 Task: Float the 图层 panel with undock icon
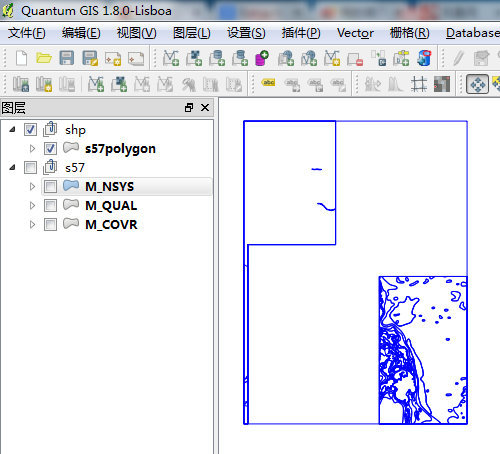(x=189, y=108)
